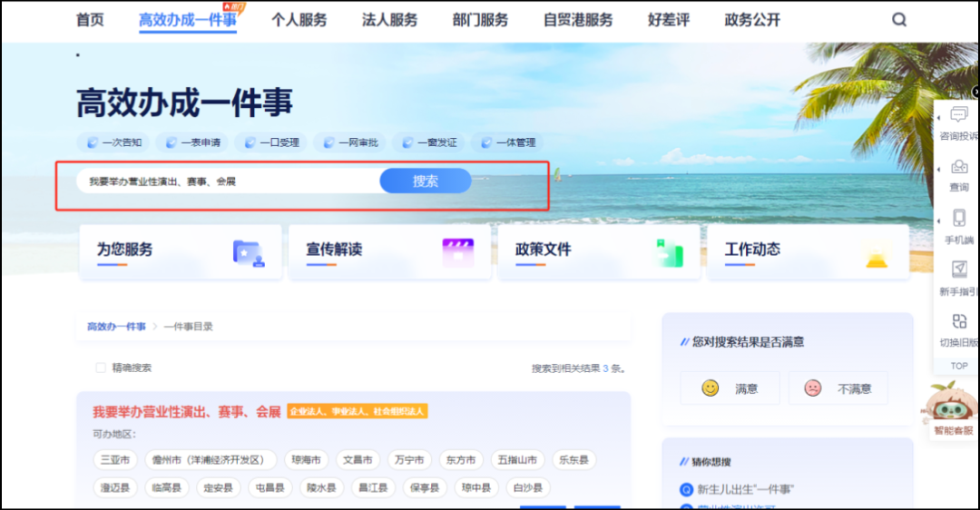Click the search input field
Viewport: 980px width, 510px height.
pyautogui.click(x=228, y=181)
